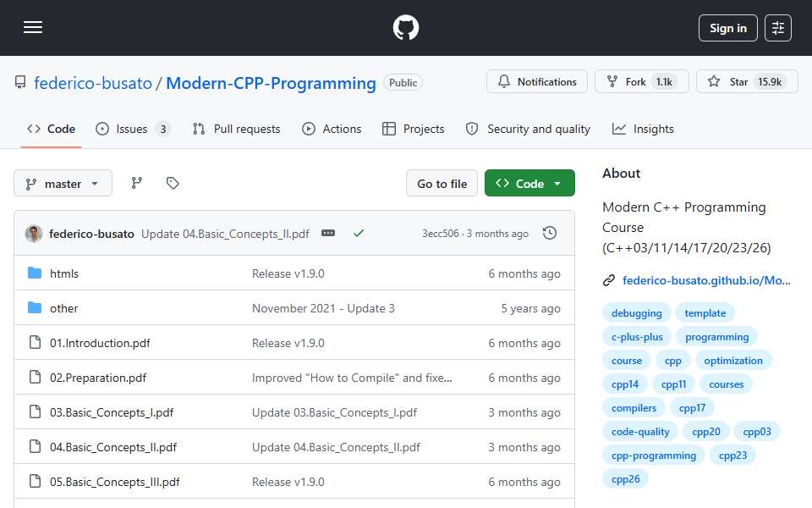The width and height of the screenshot is (812, 508).
Task: Click the Issues count badge 3
Action: [163, 129]
